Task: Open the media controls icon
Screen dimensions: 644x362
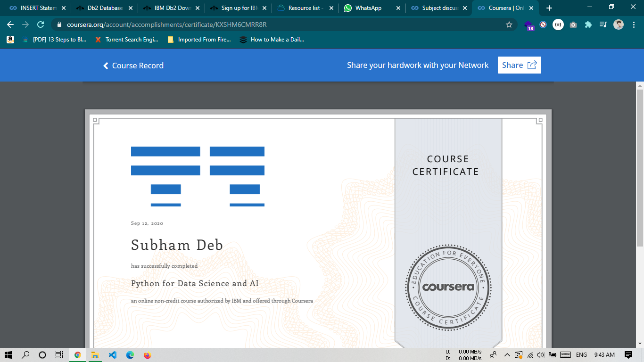Action: point(603,25)
